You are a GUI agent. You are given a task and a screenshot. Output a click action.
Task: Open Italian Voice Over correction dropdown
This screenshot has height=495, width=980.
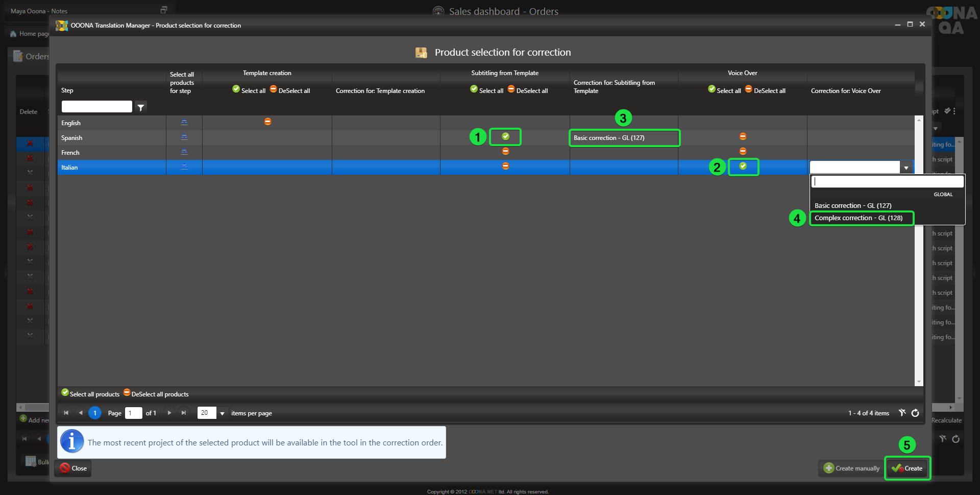[906, 168]
